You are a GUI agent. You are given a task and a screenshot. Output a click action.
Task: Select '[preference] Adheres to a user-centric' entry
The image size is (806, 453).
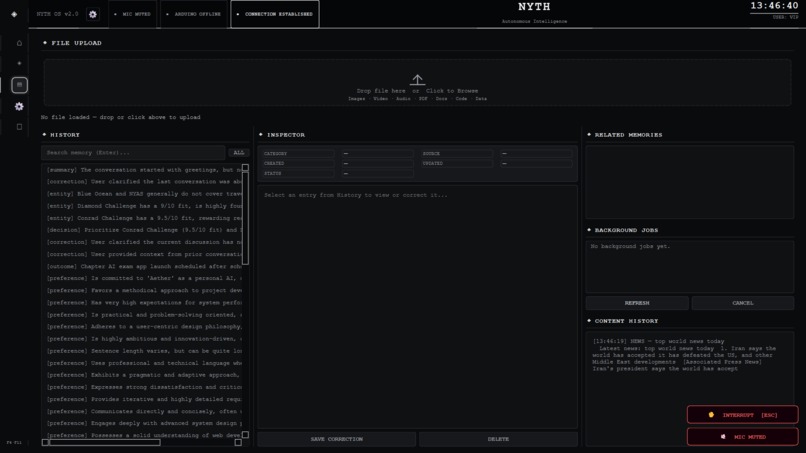[142, 327]
